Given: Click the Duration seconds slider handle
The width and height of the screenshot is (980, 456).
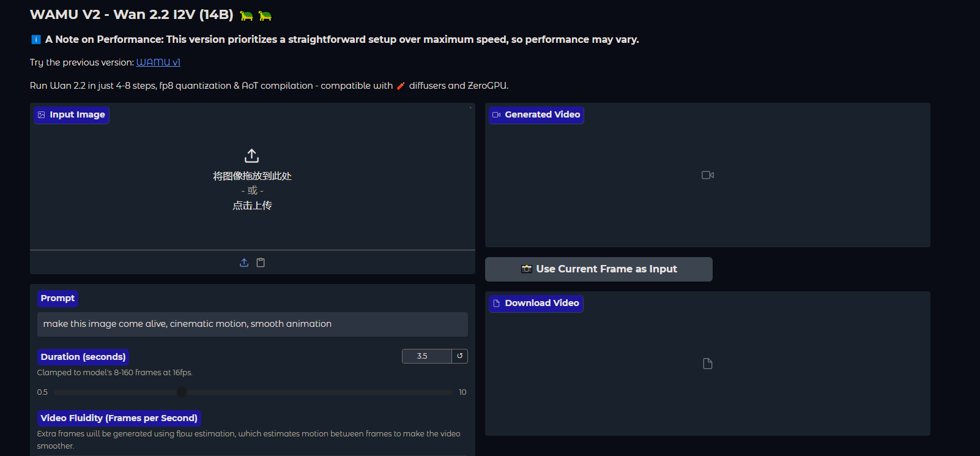Looking at the screenshot, I should tap(182, 392).
